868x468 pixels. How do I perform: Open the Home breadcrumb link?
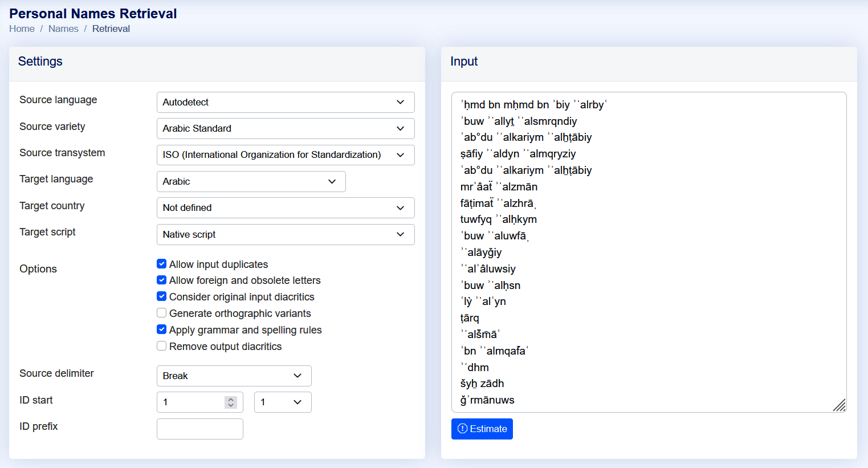point(22,29)
